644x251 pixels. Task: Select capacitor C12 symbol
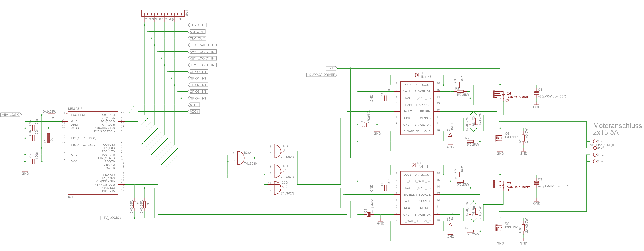point(33,161)
